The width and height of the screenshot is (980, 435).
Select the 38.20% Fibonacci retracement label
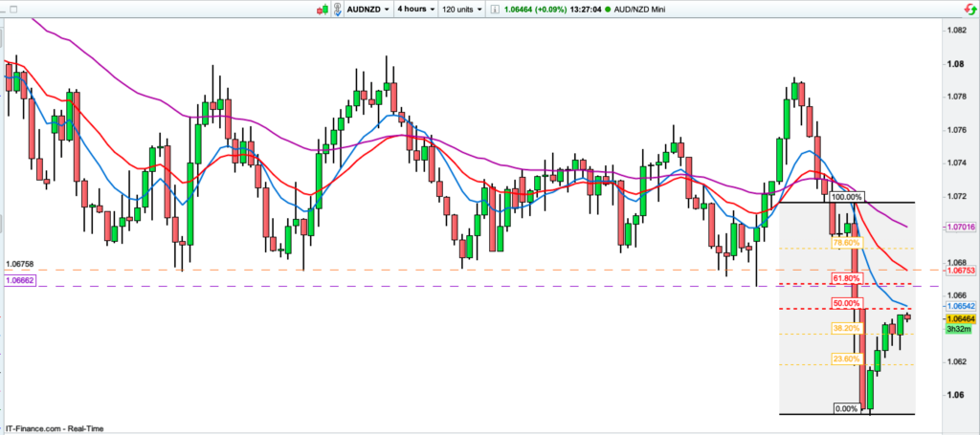click(846, 327)
